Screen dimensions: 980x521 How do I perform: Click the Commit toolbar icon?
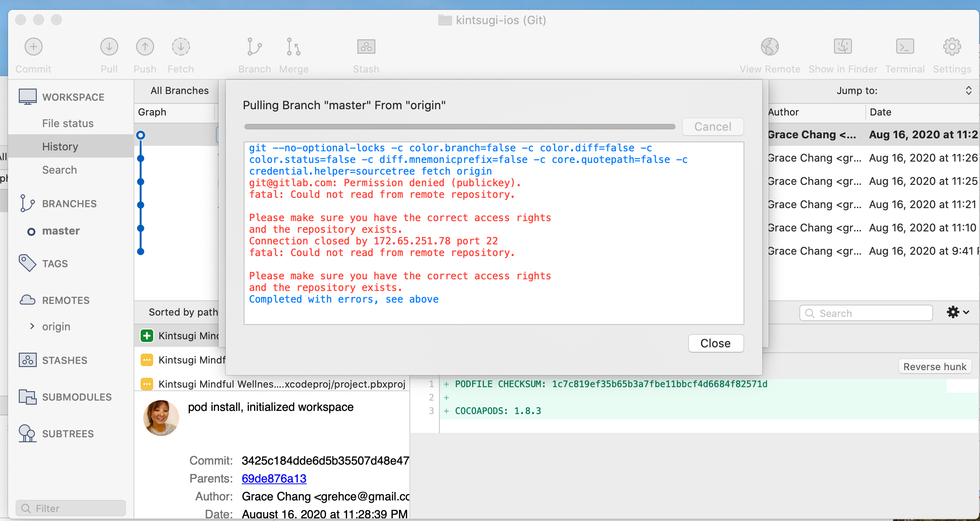(34, 47)
